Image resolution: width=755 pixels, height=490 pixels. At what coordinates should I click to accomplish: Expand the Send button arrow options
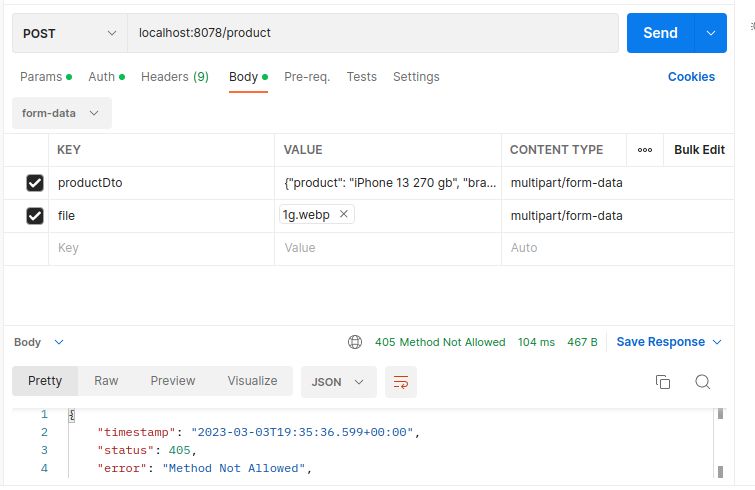point(711,33)
